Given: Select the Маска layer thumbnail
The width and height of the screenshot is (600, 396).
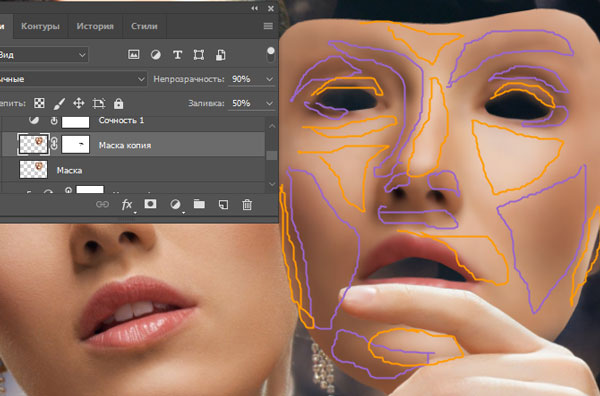Looking at the screenshot, I should pyautogui.click(x=33, y=169).
